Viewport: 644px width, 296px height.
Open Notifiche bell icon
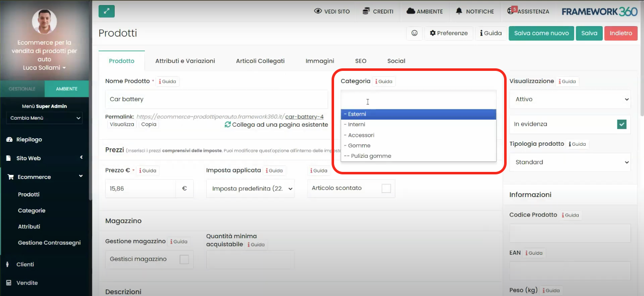(459, 11)
